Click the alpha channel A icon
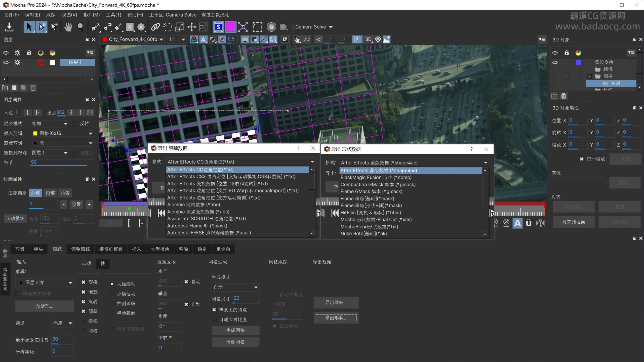The height and width of the screenshot is (362, 644). click(x=203, y=39)
